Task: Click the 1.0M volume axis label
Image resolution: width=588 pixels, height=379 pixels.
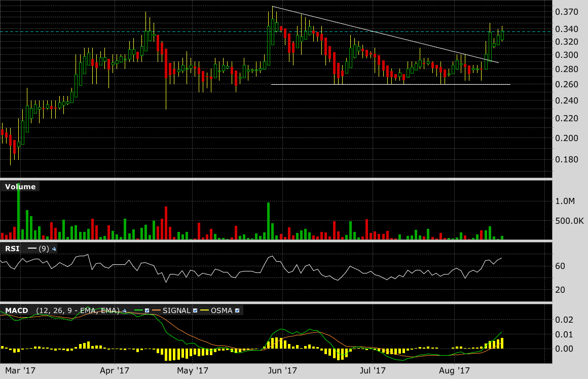Action: point(565,201)
